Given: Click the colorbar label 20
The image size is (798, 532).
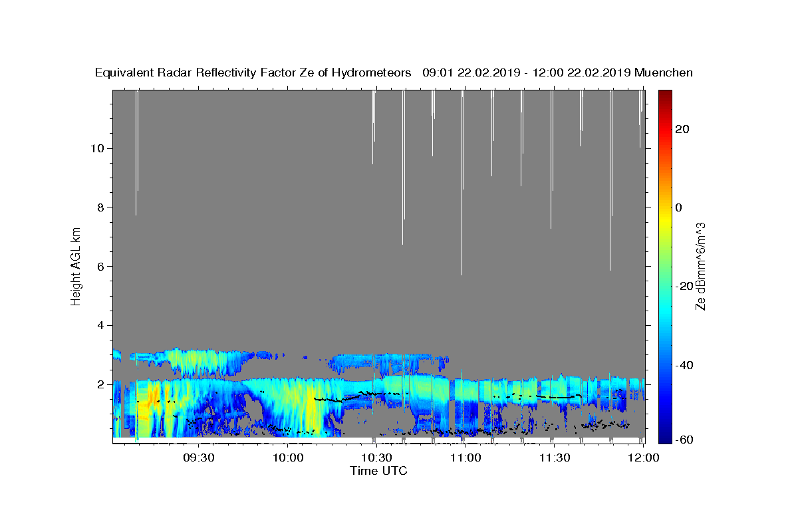Looking at the screenshot, I should pyautogui.click(x=682, y=129).
